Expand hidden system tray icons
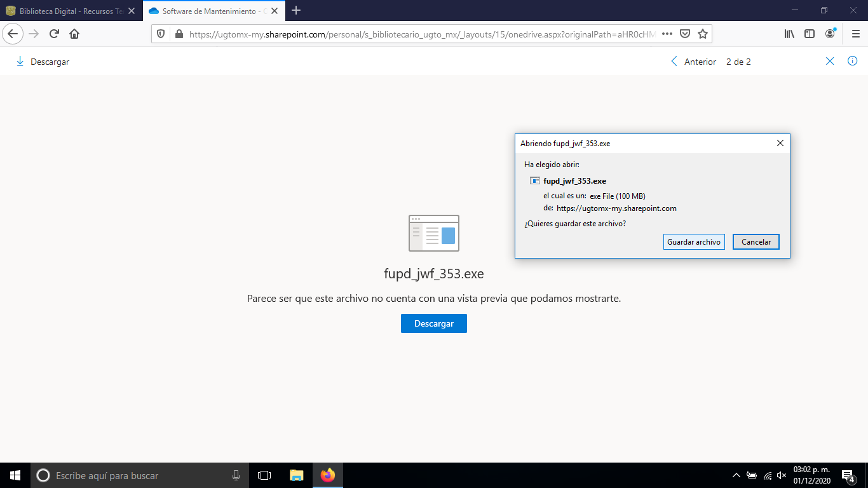This screenshot has height=488, width=868. [x=736, y=475]
